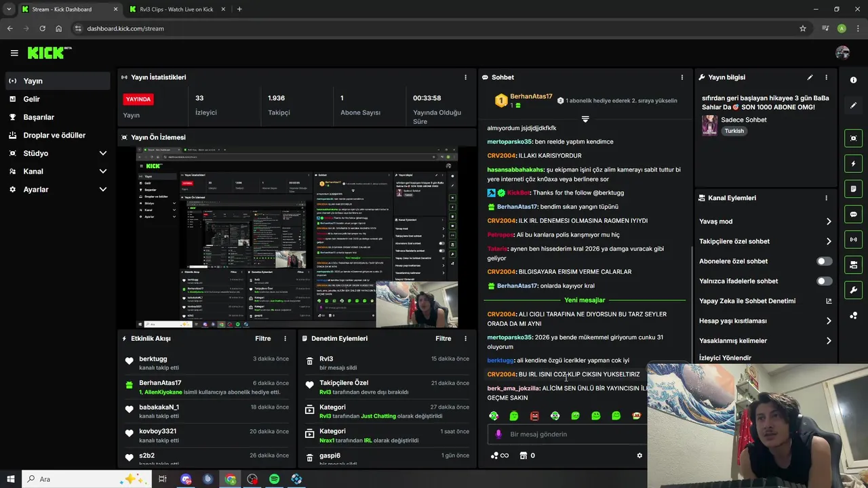Click the info icon in right rail
This screenshot has width=868, height=488.
853,80
